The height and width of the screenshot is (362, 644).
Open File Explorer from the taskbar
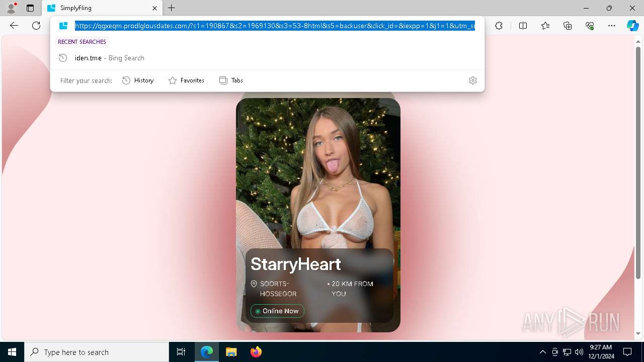[x=231, y=352]
